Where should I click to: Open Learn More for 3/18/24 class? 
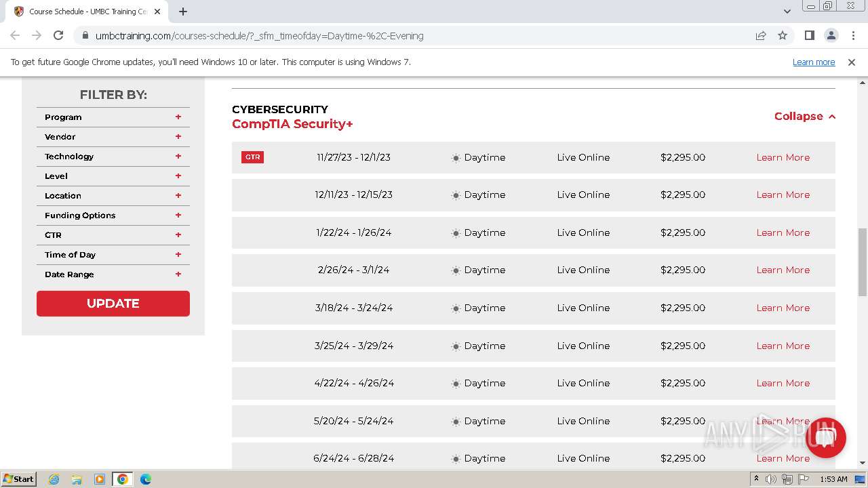[x=783, y=308]
